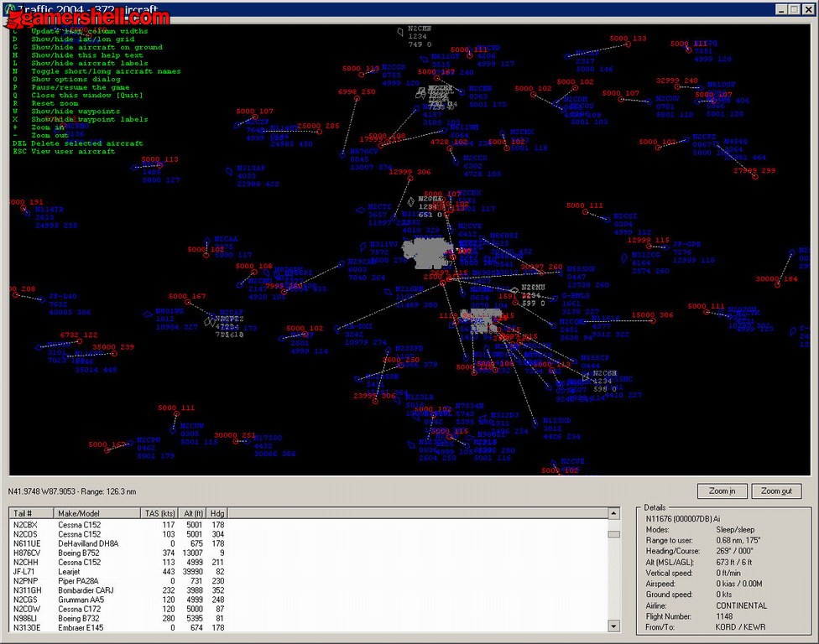Pick the white N20MU ground aircraft icon

click(x=514, y=290)
